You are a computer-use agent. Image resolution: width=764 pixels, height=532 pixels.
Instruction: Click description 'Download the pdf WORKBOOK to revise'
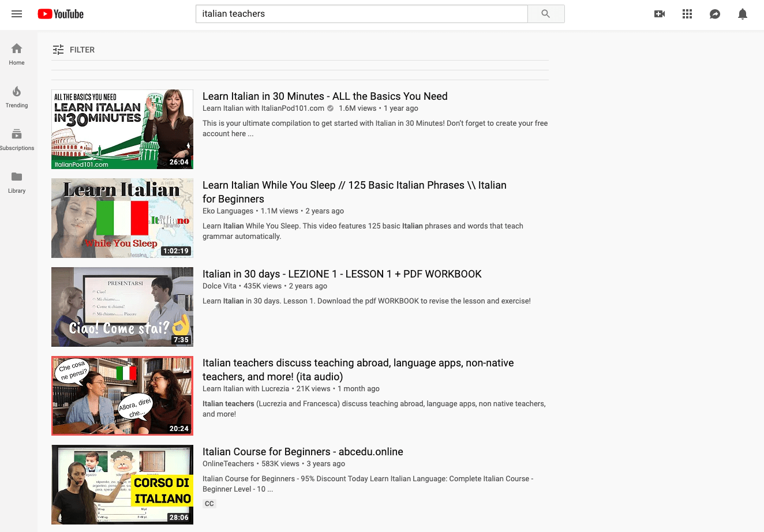click(x=366, y=301)
